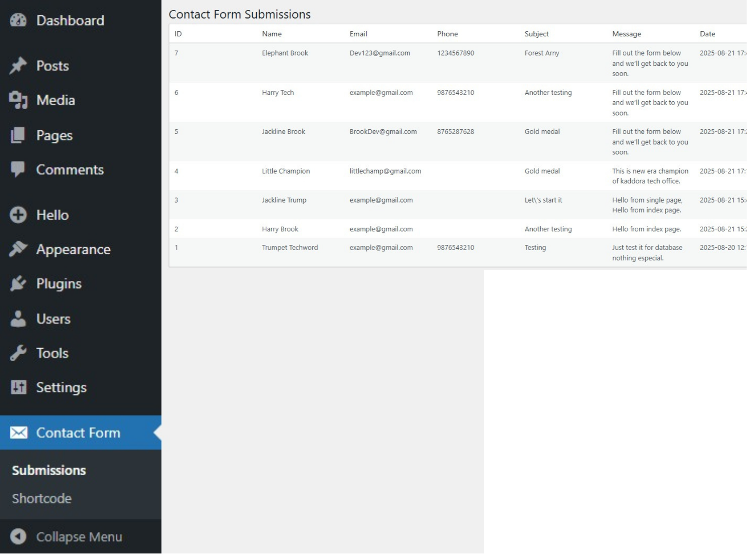Click the Posts pushpin icon
The width and height of the screenshot is (747, 560).
pyautogui.click(x=18, y=66)
